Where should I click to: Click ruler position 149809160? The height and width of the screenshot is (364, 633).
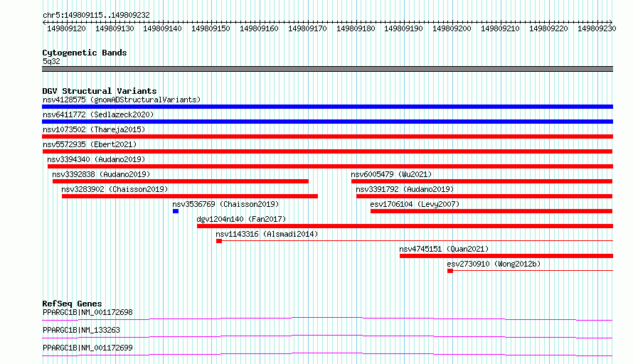click(x=259, y=28)
